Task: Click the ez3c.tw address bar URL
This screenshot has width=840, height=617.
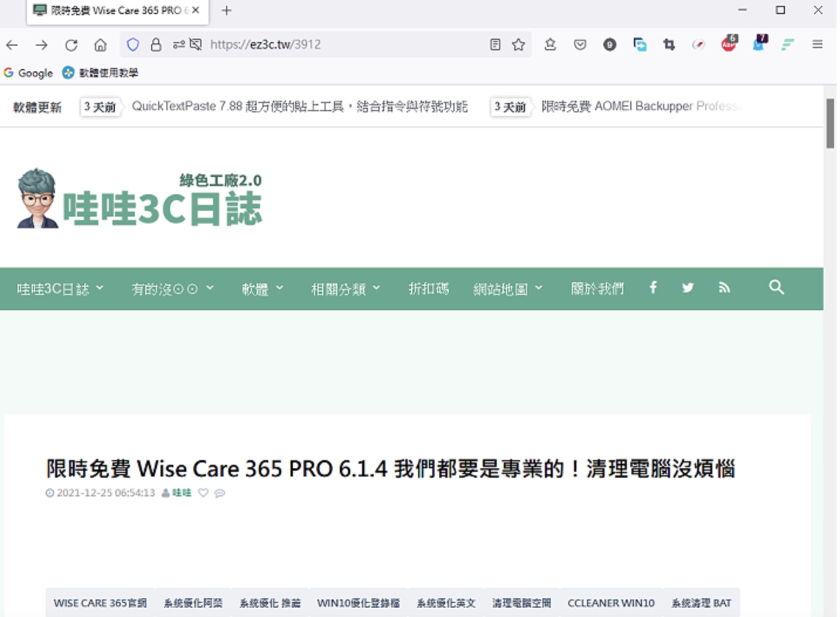Action: click(x=265, y=44)
